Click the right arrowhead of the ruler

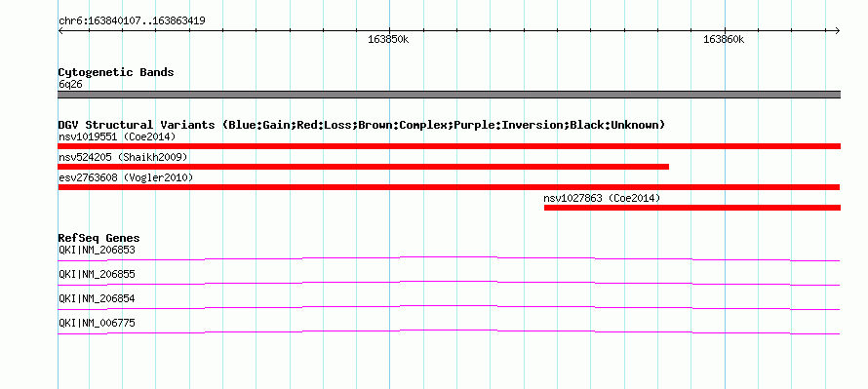coord(838,30)
